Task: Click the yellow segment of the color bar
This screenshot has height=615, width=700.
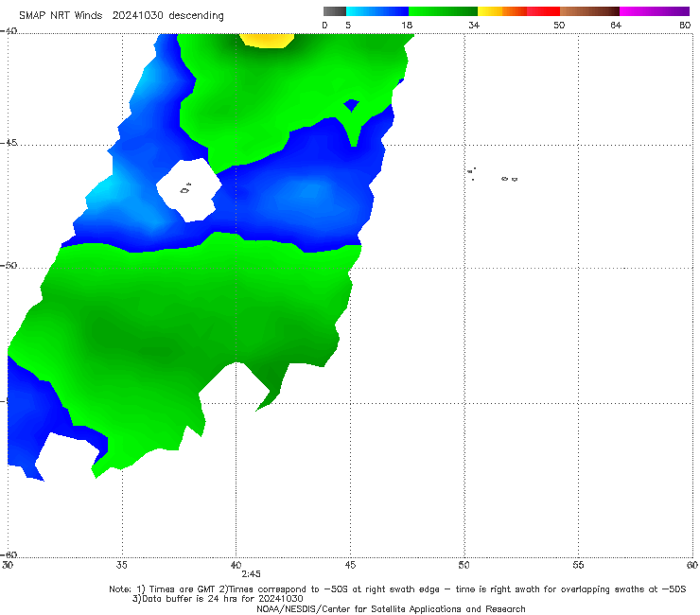Action: (490, 11)
